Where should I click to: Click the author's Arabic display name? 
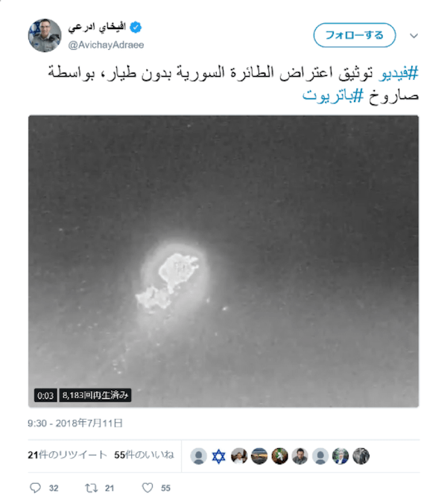[97, 28]
